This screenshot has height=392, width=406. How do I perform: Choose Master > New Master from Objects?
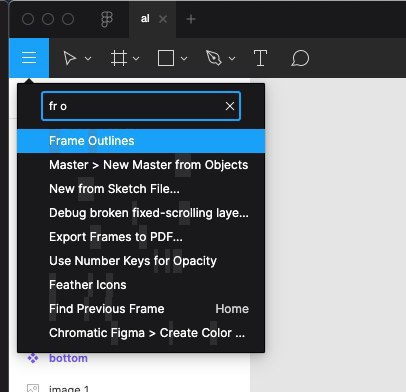[141, 165]
